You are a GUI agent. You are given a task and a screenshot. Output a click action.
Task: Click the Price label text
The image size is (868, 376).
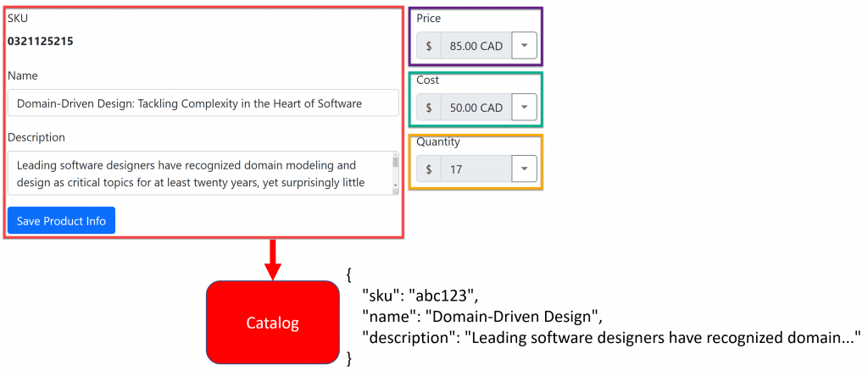point(428,19)
